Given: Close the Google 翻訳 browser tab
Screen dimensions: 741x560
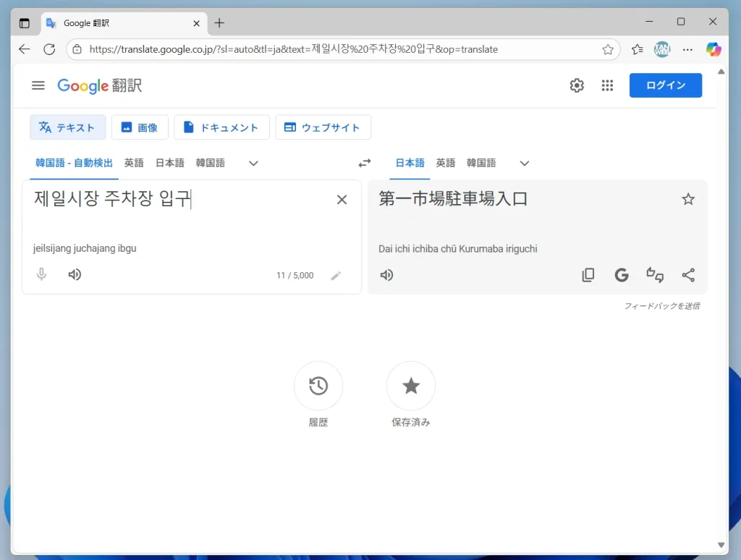Looking at the screenshot, I should coord(197,23).
